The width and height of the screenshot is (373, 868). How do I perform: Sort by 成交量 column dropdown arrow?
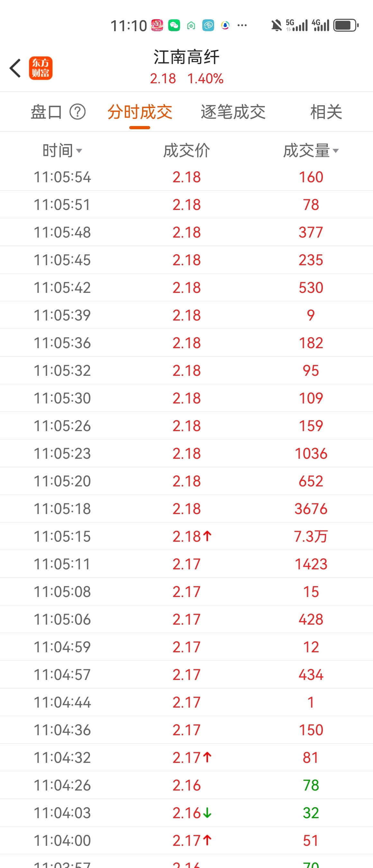336,151
